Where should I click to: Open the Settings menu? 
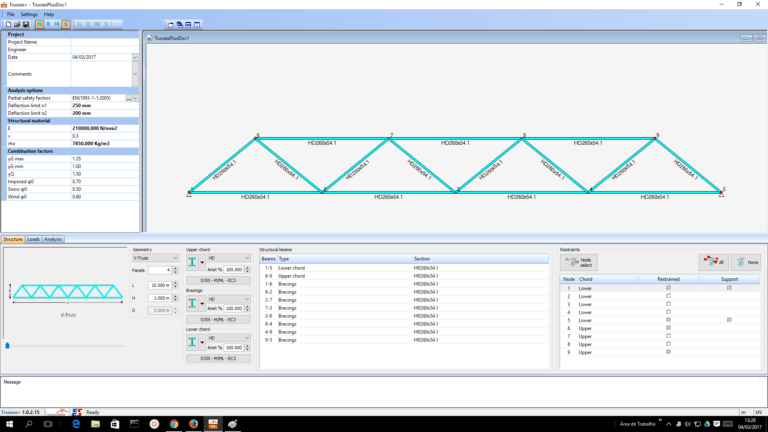[x=29, y=14]
